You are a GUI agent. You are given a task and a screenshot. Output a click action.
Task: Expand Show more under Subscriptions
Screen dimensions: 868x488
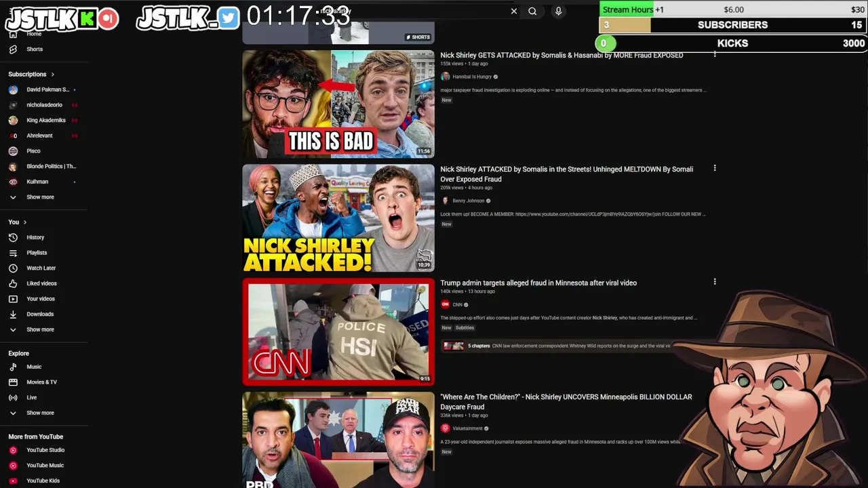coord(40,197)
